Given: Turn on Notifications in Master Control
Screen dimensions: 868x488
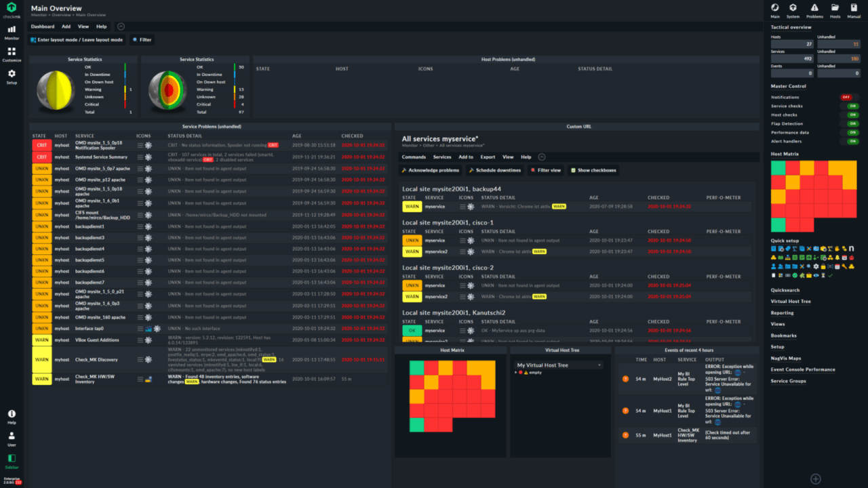Looking at the screenshot, I should click(x=850, y=98).
